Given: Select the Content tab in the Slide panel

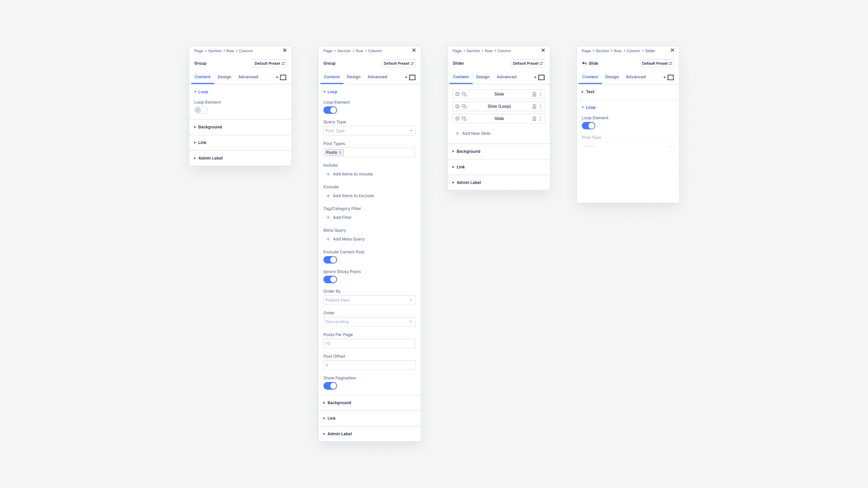Looking at the screenshot, I should click(x=590, y=77).
